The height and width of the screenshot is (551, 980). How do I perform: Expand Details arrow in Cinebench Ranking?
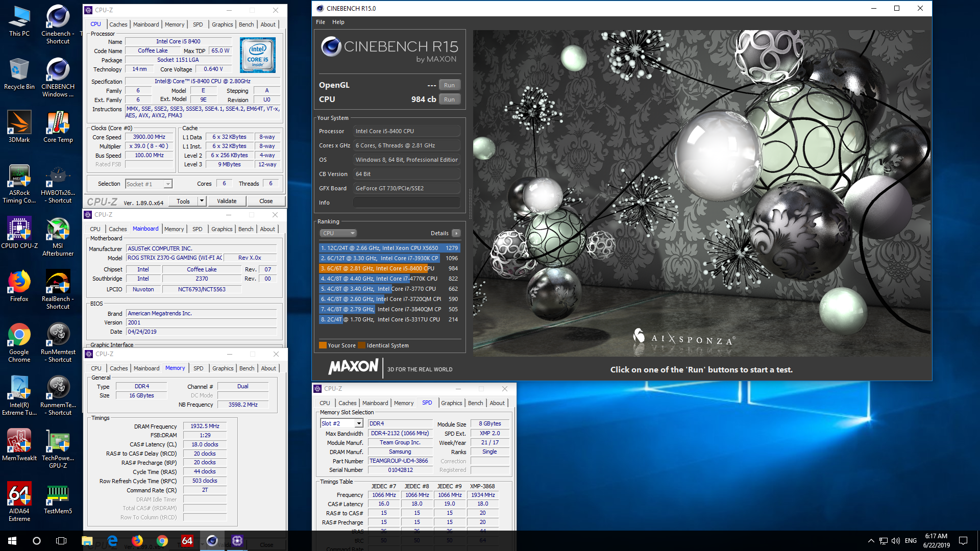point(456,233)
